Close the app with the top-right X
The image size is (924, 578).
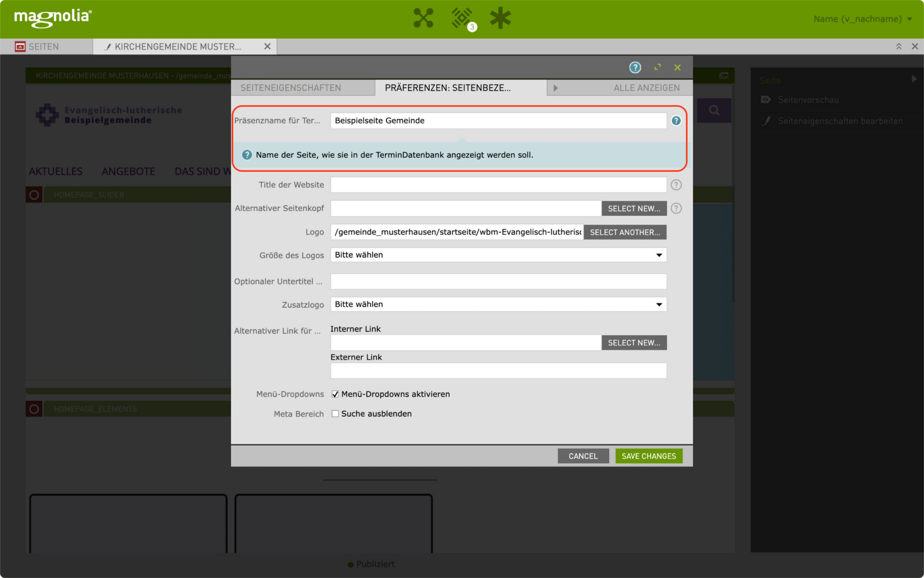(915, 47)
